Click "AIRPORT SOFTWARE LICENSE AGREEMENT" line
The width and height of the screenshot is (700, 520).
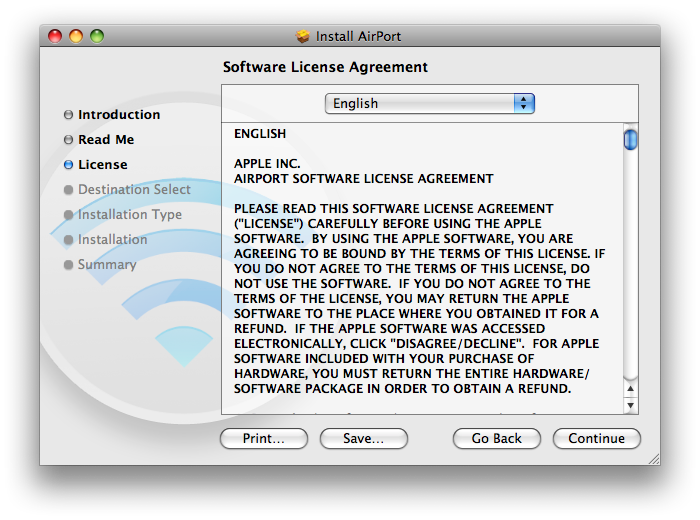pyautogui.click(x=364, y=179)
